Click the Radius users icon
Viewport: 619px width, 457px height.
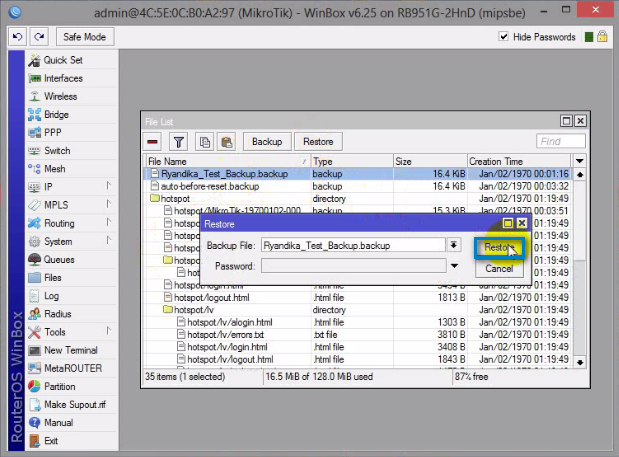[34, 314]
